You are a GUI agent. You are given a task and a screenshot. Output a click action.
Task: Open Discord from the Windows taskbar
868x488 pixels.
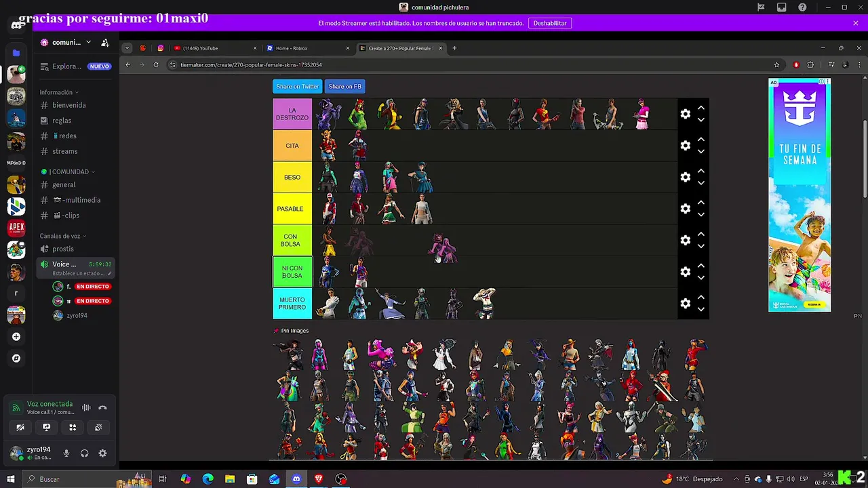pos(296,479)
